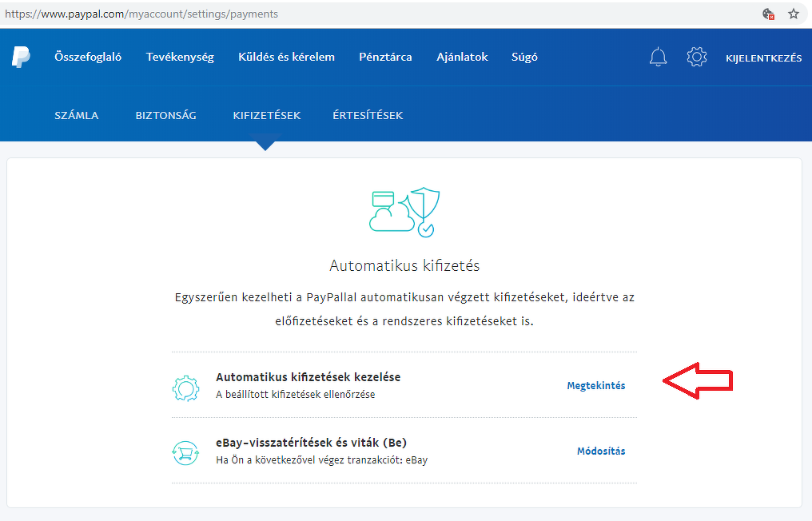Screen dimensions: 812x521
Task: Click 'A beállított kifizetések ellenőrzése' text
Action: [295, 395]
